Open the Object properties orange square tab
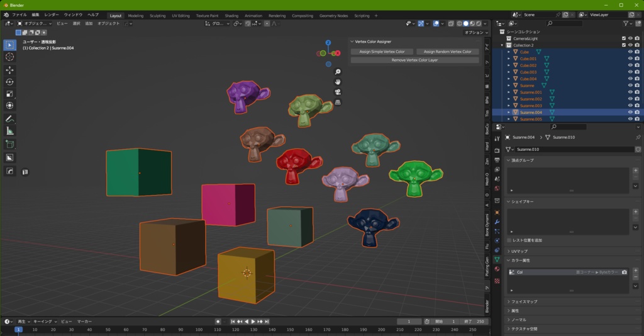This screenshot has height=336, width=644. coord(497,213)
